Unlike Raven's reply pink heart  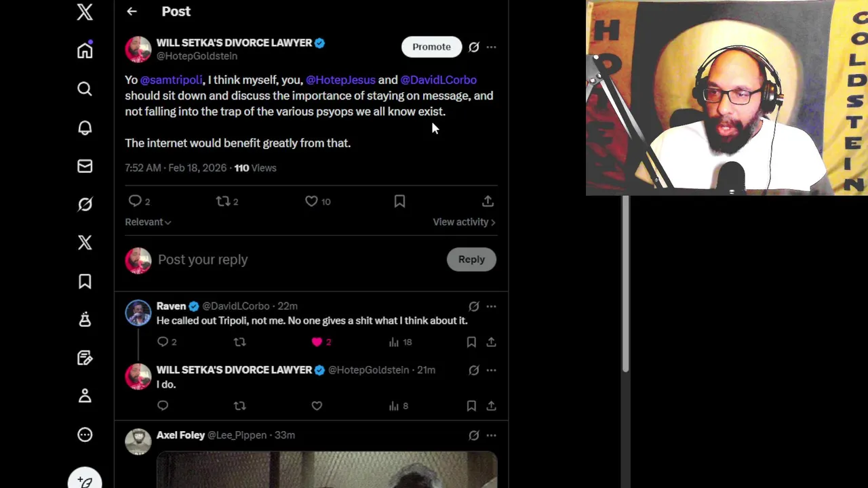pyautogui.click(x=317, y=342)
